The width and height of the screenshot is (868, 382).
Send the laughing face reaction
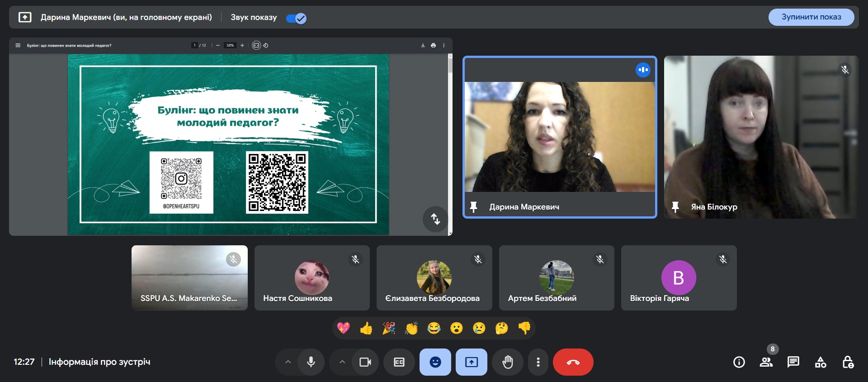tap(434, 328)
